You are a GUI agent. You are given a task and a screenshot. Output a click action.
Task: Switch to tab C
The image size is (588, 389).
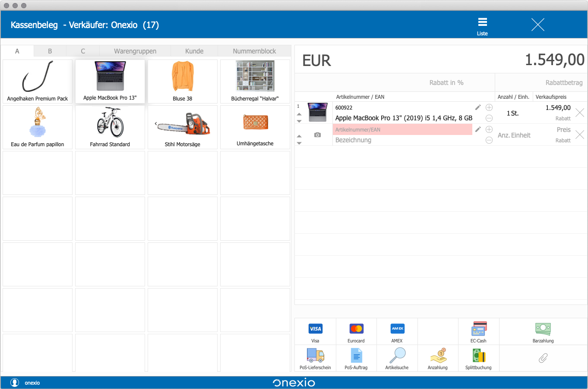[x=83, y=51]
